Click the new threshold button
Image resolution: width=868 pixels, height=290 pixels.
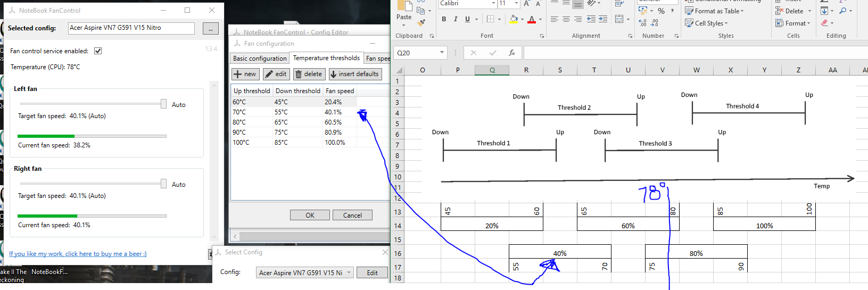pyautogui.click(x=245, y=74)
